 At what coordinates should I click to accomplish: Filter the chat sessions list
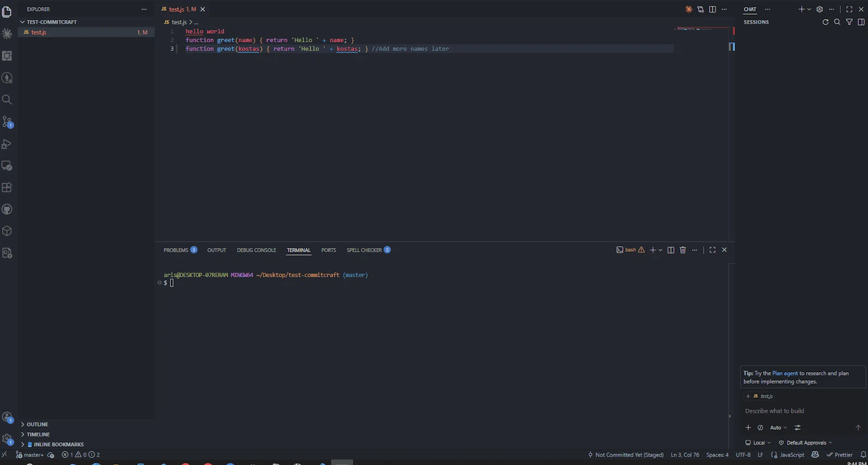pos(849,22)
